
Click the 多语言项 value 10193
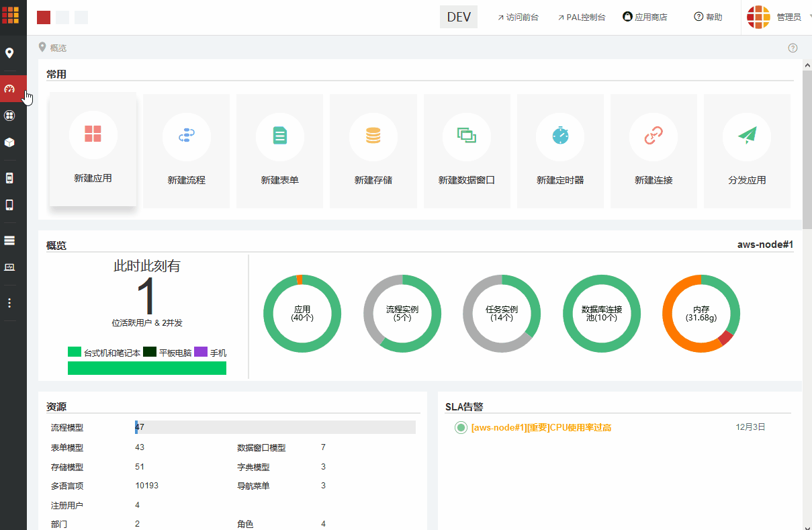coord(146,486)
